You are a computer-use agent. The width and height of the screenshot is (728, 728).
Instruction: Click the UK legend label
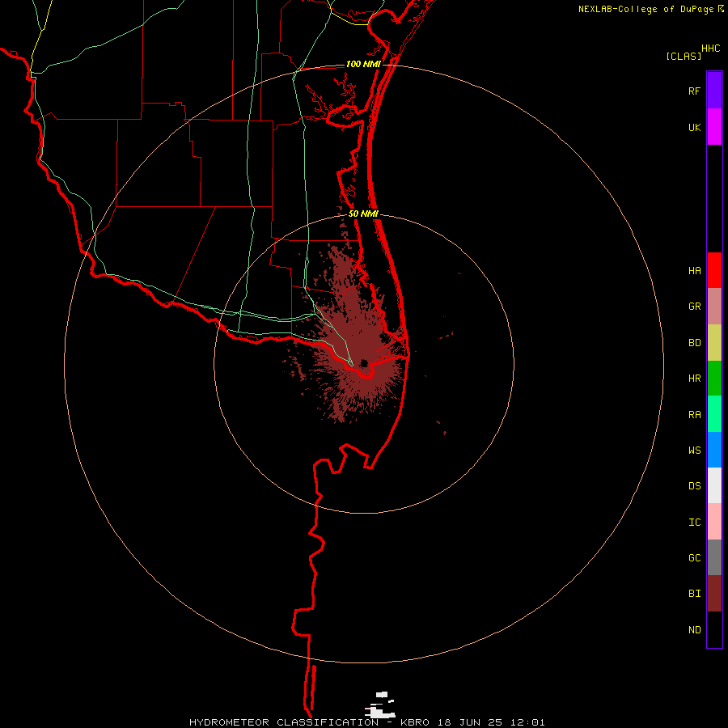(695, 127)
